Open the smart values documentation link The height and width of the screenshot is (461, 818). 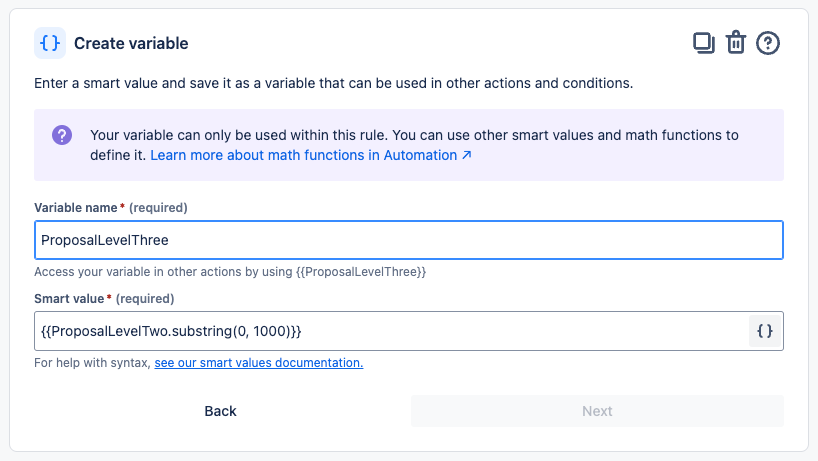(258, 363)
